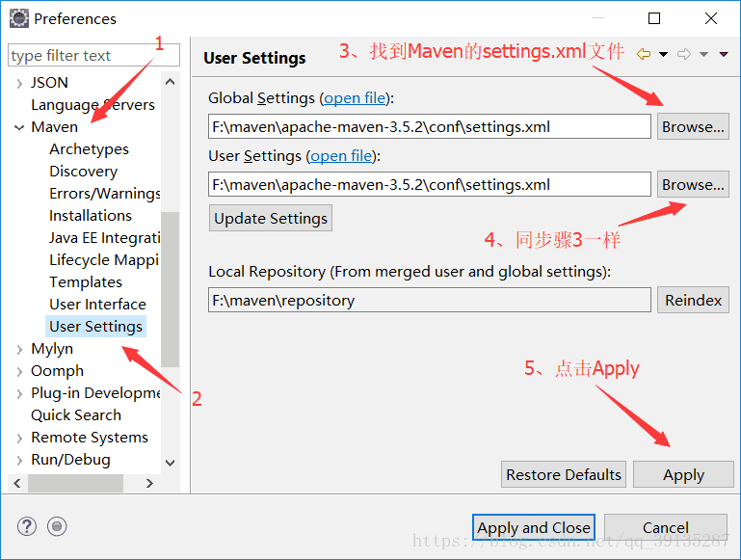Select Quick Search in the tree
741x560 pixels.
pyautogui.click(x=76, y=414)
